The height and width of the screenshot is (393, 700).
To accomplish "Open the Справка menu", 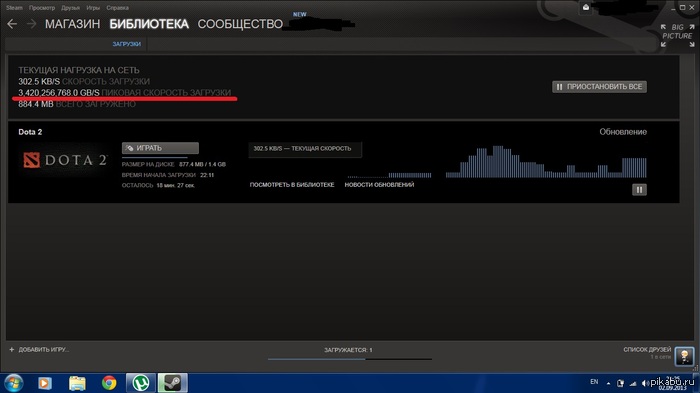I will tap(117, 8).
